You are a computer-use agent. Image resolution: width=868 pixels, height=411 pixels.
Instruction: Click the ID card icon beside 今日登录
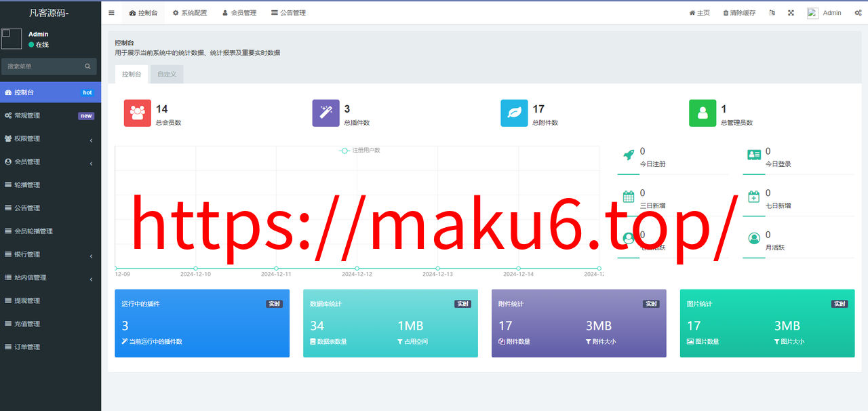[x=754, y=155]
